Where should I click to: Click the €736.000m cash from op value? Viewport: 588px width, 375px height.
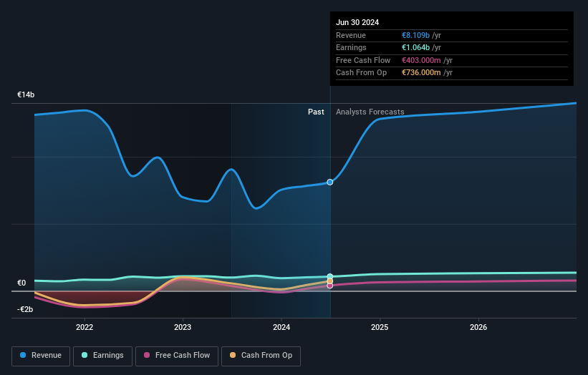point(421,73)
